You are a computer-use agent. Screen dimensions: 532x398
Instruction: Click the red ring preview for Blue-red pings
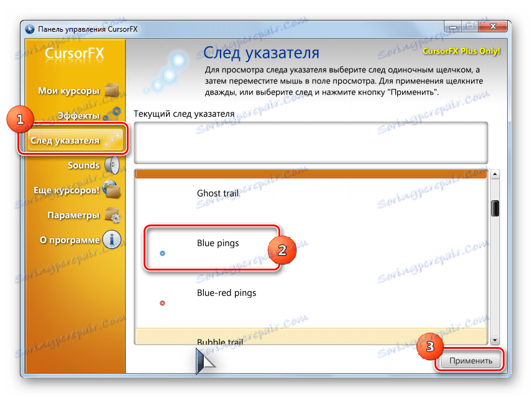tap(162, 303)
